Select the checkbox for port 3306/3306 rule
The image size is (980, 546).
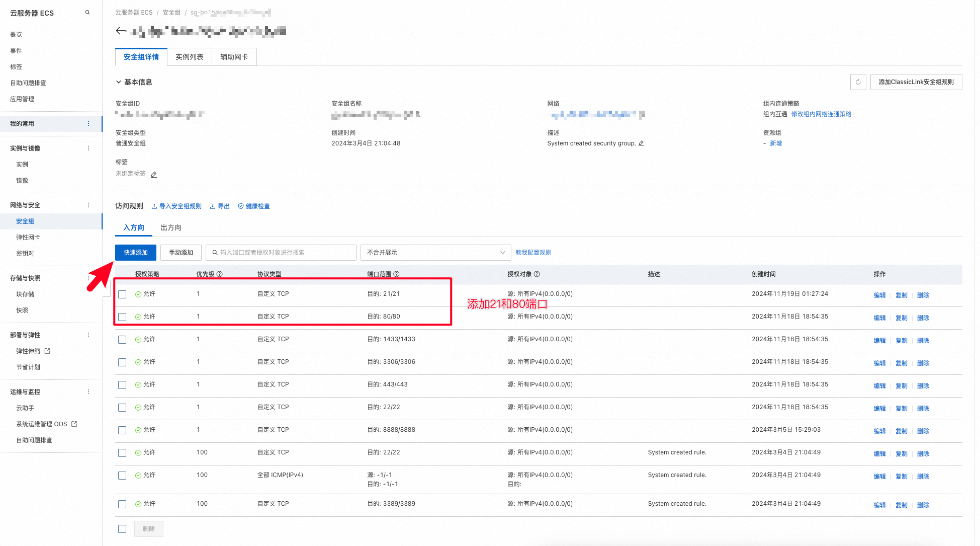[122, 362]
